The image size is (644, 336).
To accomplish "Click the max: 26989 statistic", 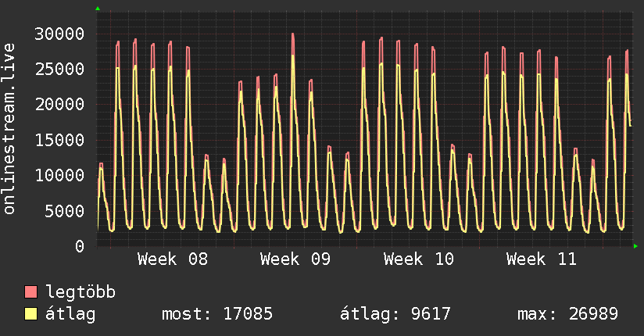I will [568, 314].
